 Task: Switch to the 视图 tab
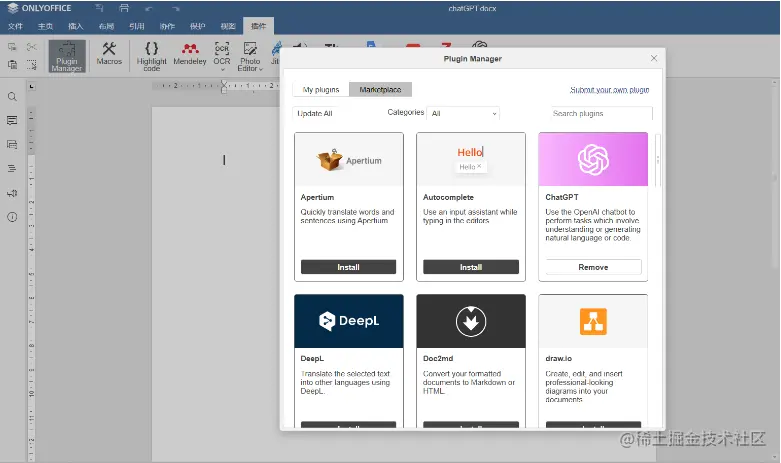click(x=228, y=26)
